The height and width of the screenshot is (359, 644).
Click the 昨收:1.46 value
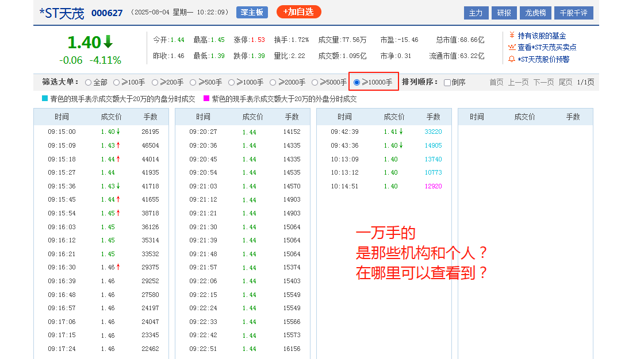[x=169, y=56]
